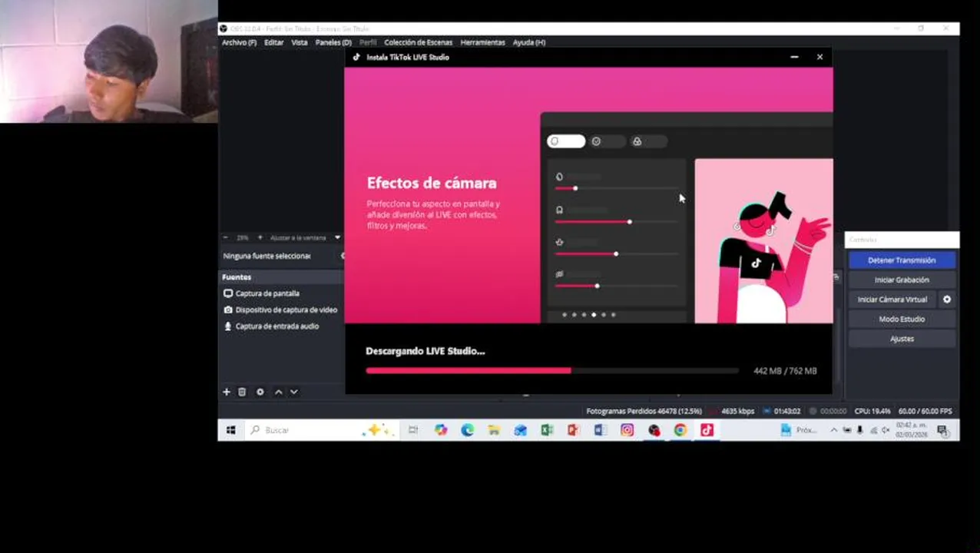Open the notification center icon
Screen dimensions: 980x553
[942, 430]
